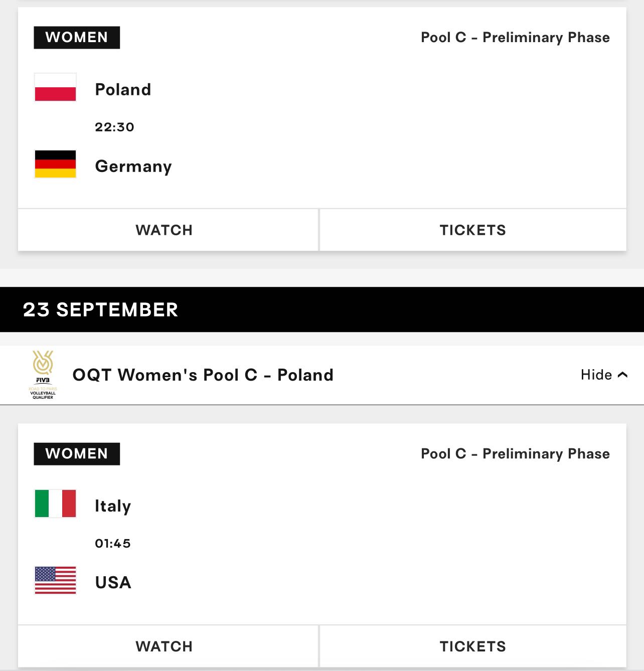Click the 22:30 match time

114,127
